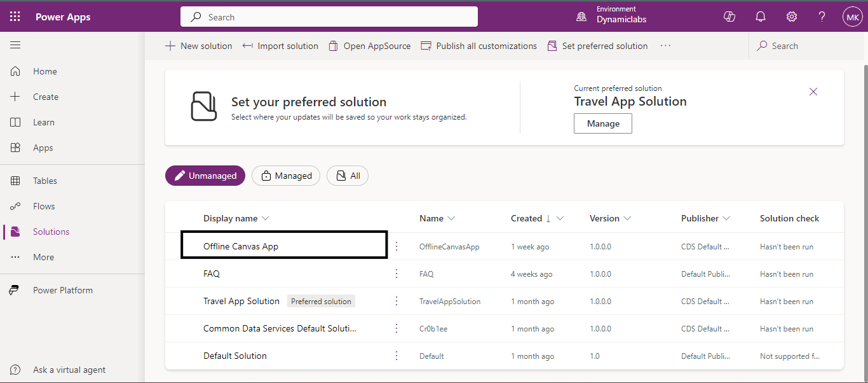Open the Travel App Solution link

pyautogui.click(x=241, y=301)
